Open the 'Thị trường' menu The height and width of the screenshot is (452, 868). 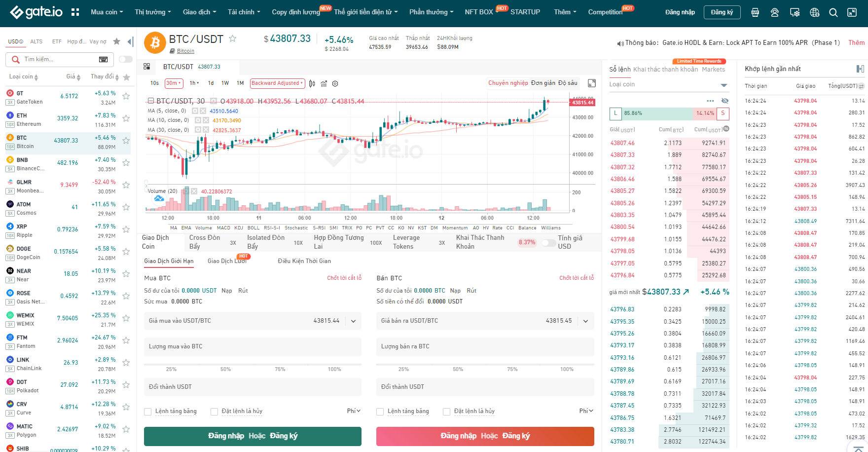click(153, 12)
